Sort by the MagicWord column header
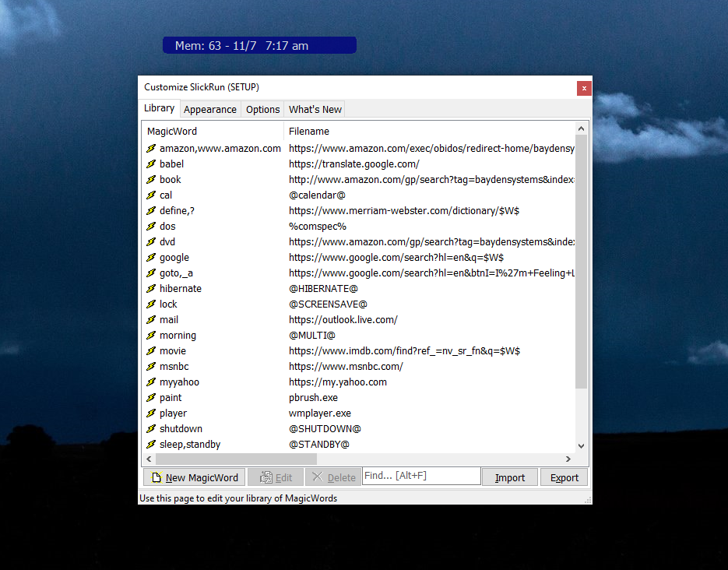 213,132
